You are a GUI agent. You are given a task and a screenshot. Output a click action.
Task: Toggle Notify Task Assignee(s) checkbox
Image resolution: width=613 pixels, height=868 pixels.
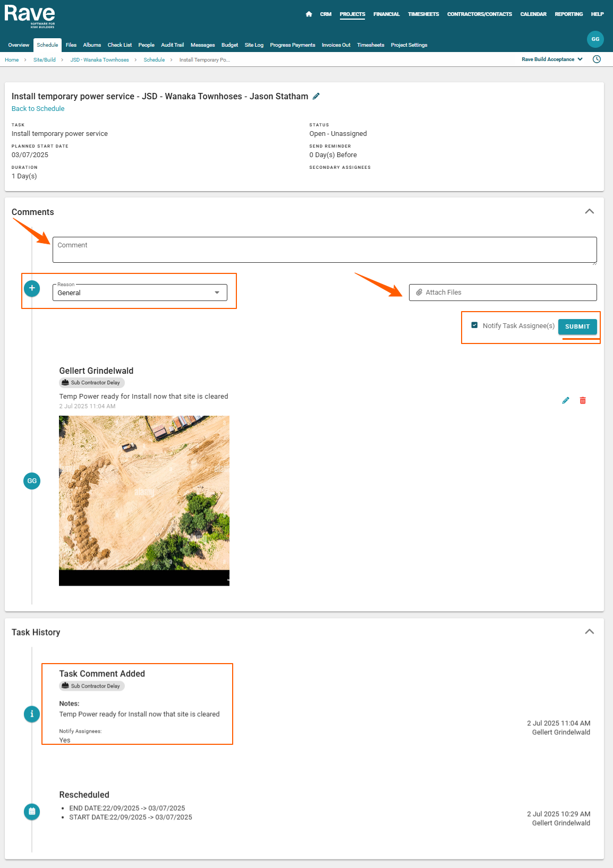(x=474, y=325)
